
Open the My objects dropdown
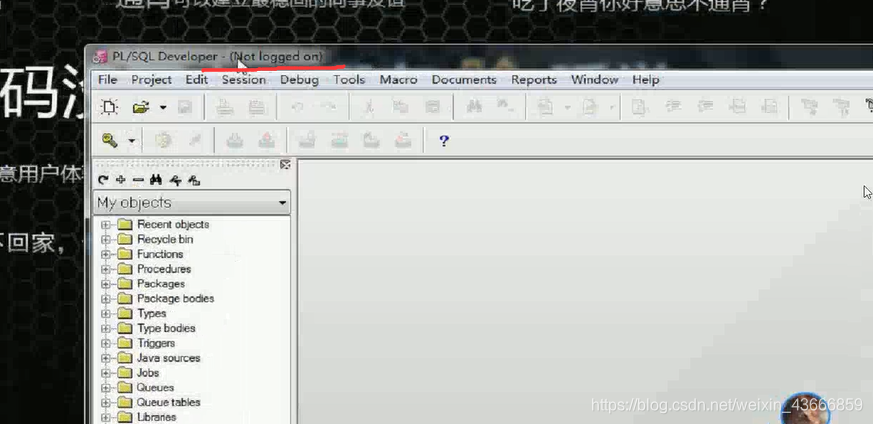tap(282, 203)
